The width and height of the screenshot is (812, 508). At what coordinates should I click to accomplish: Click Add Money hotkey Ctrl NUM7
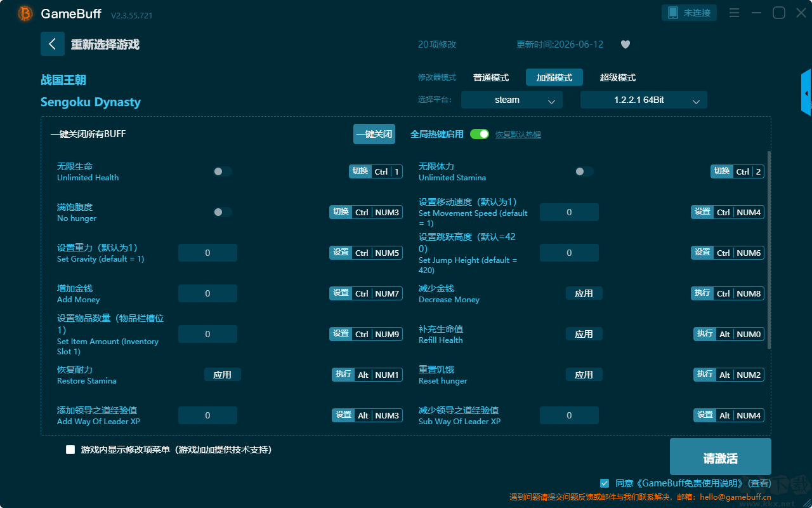(366, 293)
